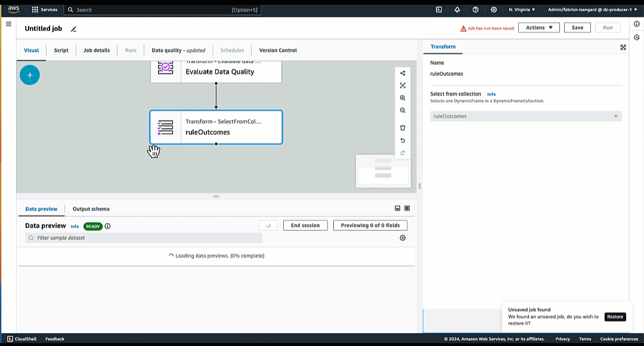Open the notifications bell
This screenshot has width=644, height=346.
click(x=457, y=10)
